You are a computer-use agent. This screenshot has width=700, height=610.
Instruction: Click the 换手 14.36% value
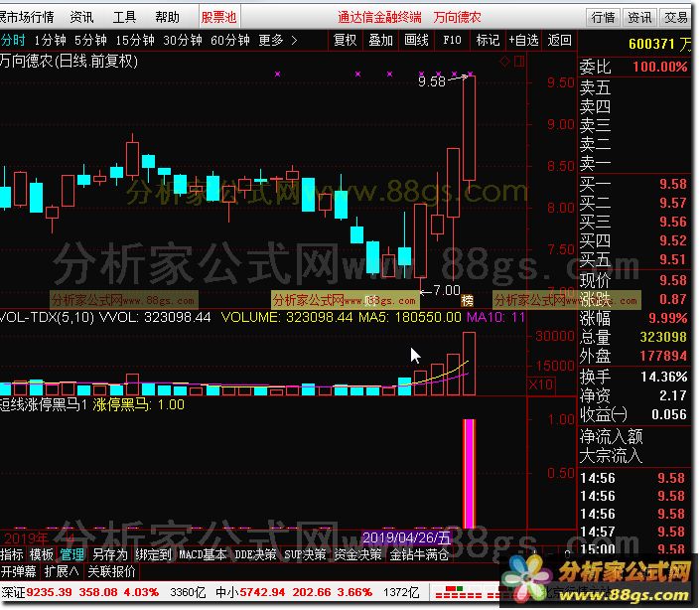pos(664,377)
